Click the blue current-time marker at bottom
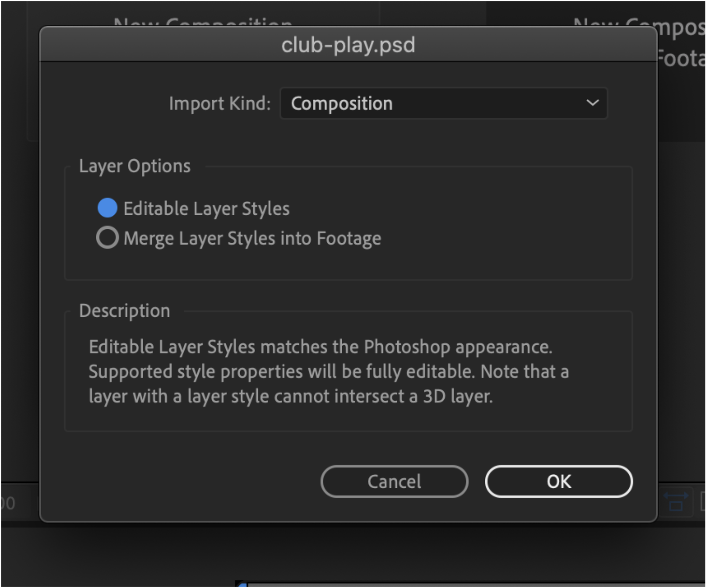This screenshot has height=588, width=708. point(242,584)
